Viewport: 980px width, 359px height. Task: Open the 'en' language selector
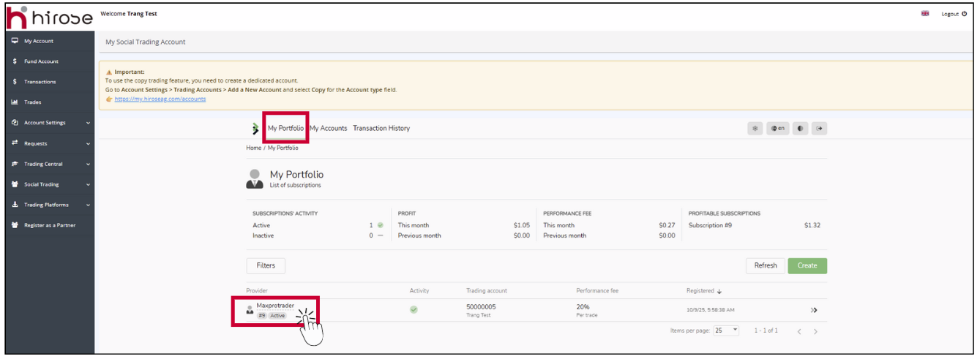[x=777, y=129]
